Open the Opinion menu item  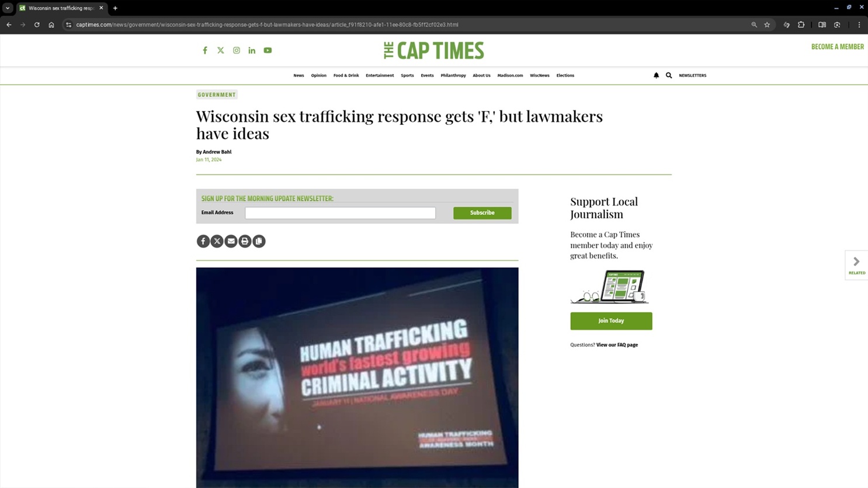coord(318,75)
